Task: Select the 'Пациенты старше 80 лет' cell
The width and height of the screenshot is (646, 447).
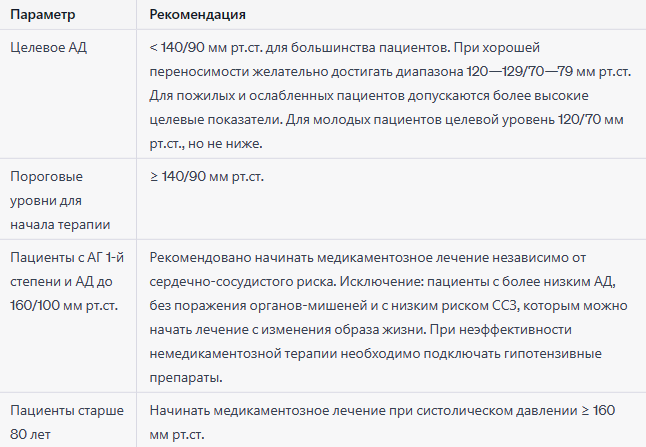Action: [67, 422]
